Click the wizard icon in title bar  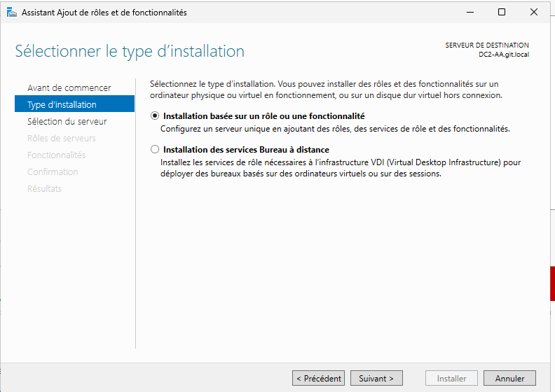click(12, 13)
